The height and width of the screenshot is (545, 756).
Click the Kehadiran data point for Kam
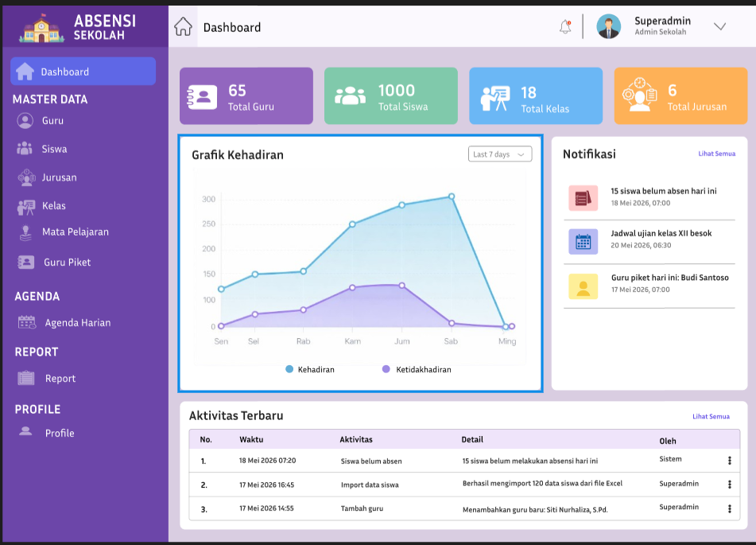point(352,224)
